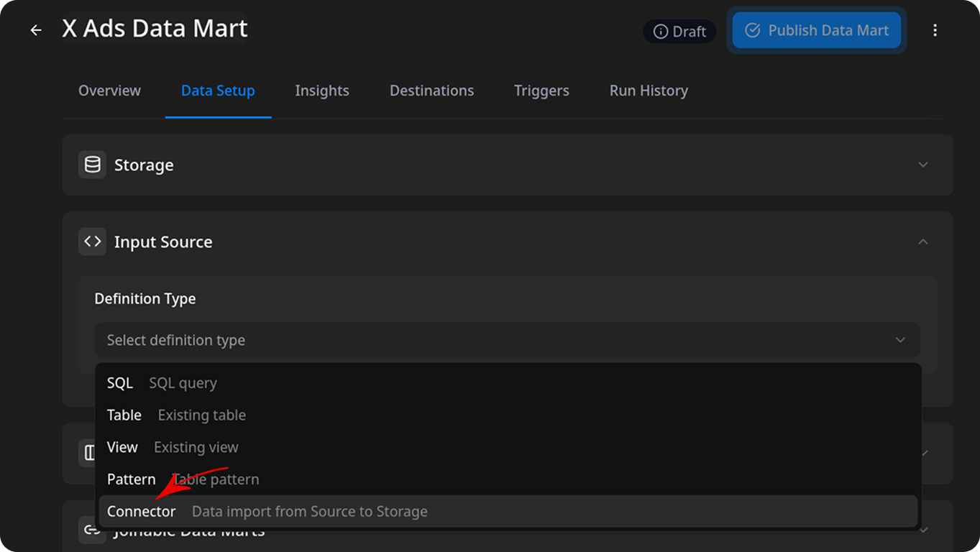Open the Destinations tab
This screenshot has height=552, width=980.
click(x=431, y=91)
